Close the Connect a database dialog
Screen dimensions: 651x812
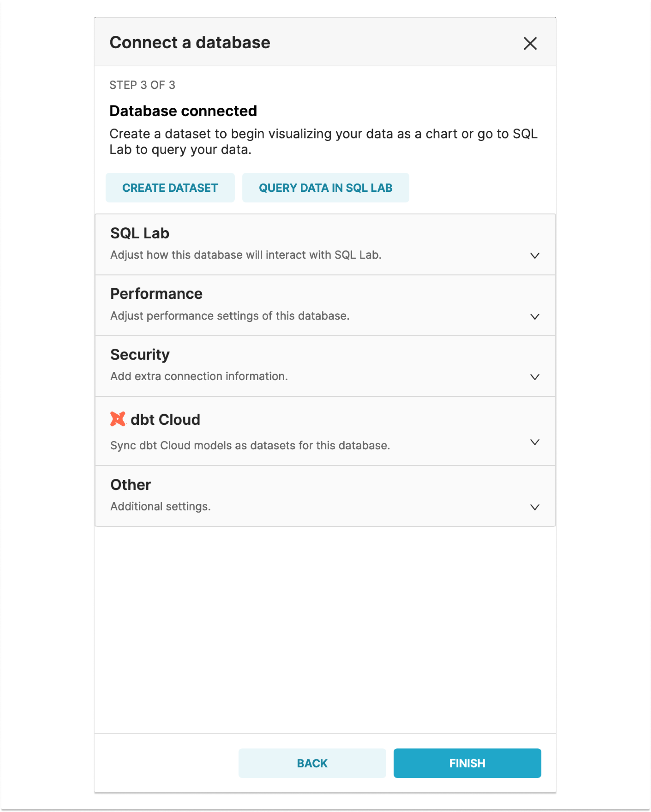(530, 43)
